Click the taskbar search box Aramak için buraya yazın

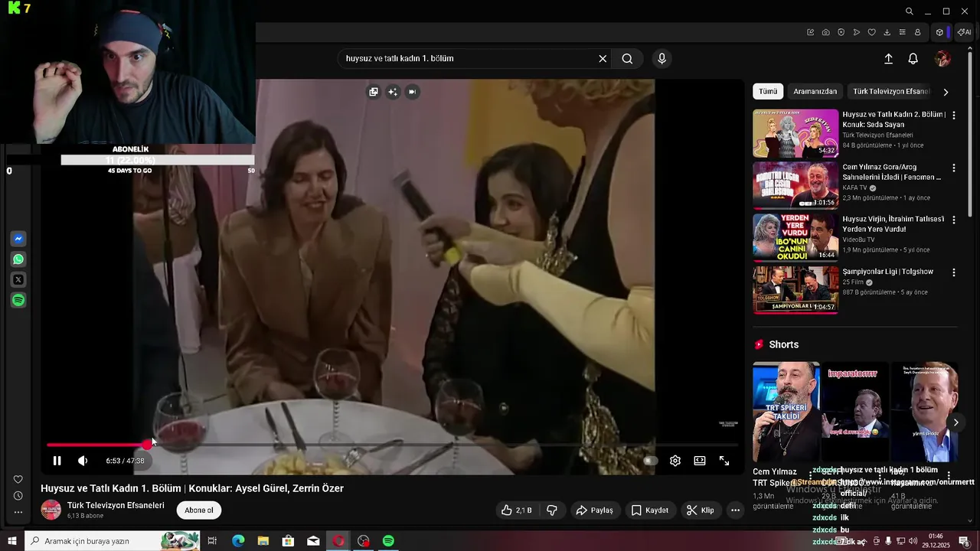click(113, 541)
